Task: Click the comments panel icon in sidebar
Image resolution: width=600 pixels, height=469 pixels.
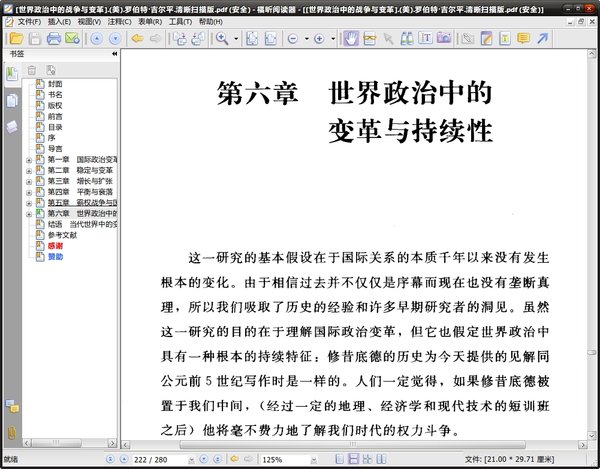Action: (x=12, y=406)
